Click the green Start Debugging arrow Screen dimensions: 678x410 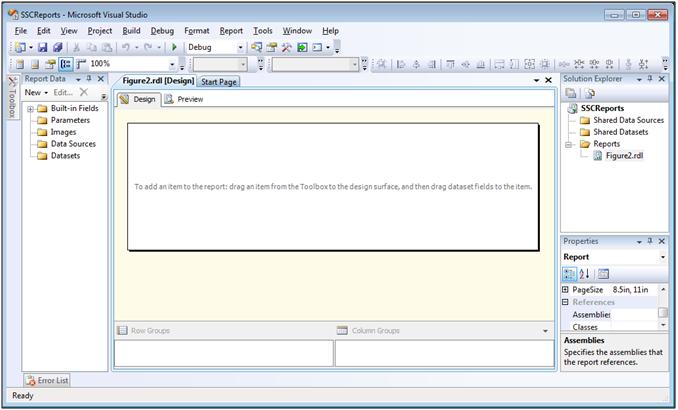pos(174,47)
